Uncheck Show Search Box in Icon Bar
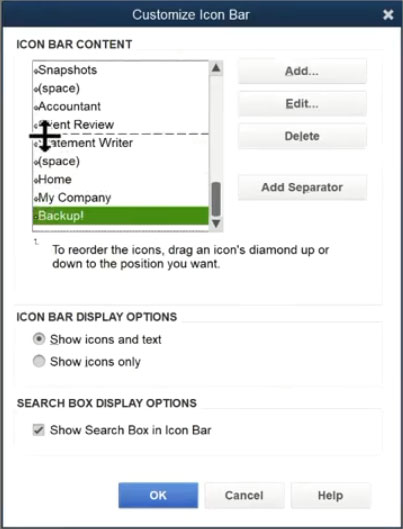 point(38,430)
